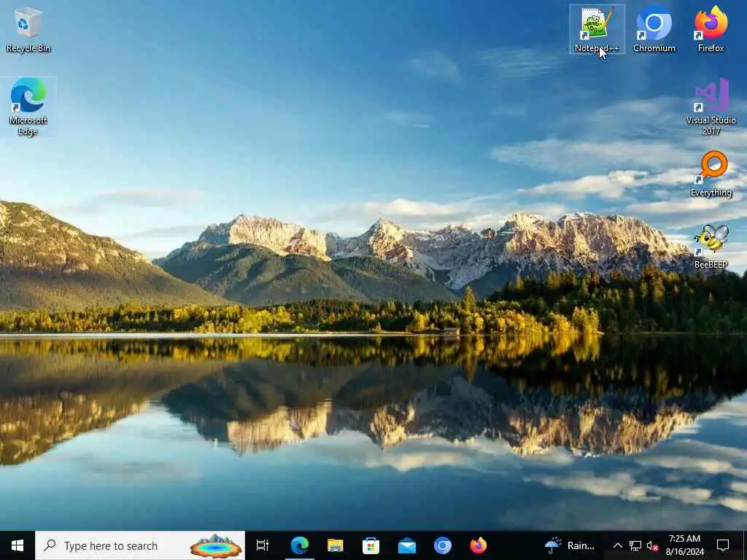Screen dimensions: 747x560
Task: Select the Chromium desktop shortcut
Action: click(654, 29)
